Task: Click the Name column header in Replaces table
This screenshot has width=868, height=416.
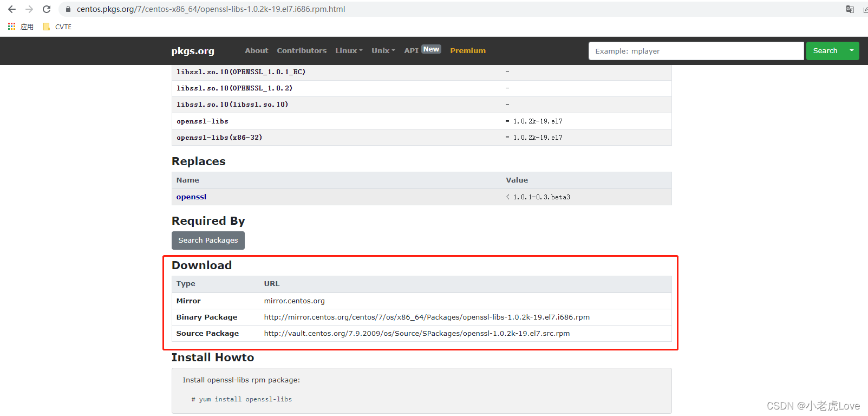Action: 187,180
